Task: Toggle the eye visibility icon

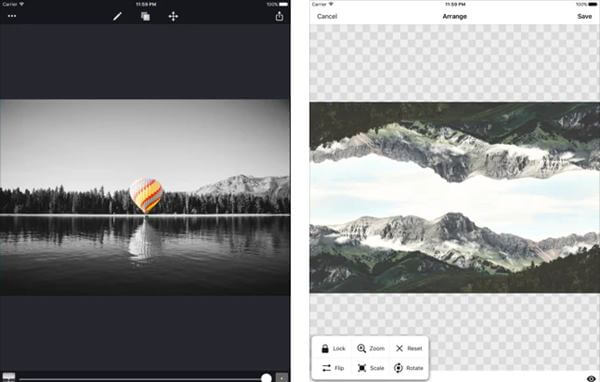Action: click(591, 379)
